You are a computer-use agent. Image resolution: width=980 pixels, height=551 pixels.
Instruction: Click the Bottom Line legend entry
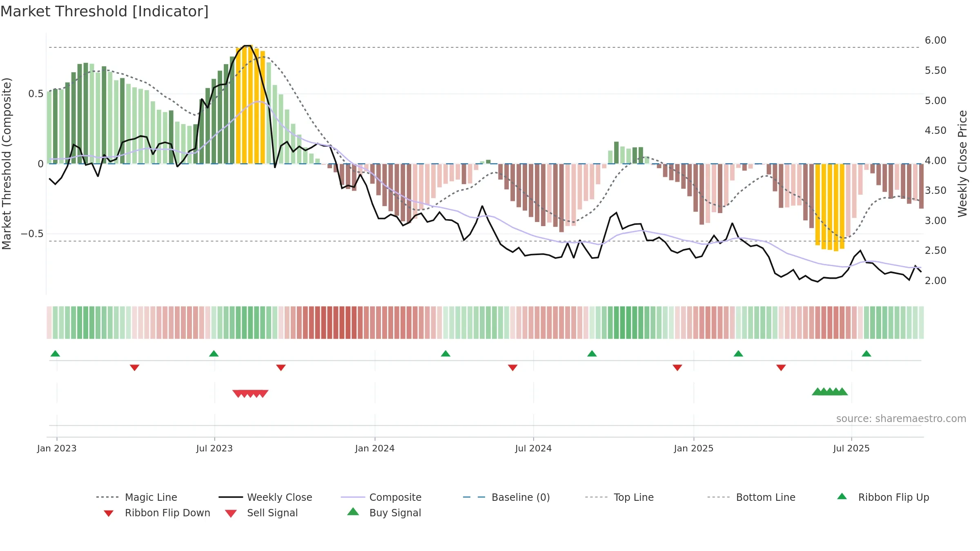pos(751,497)
